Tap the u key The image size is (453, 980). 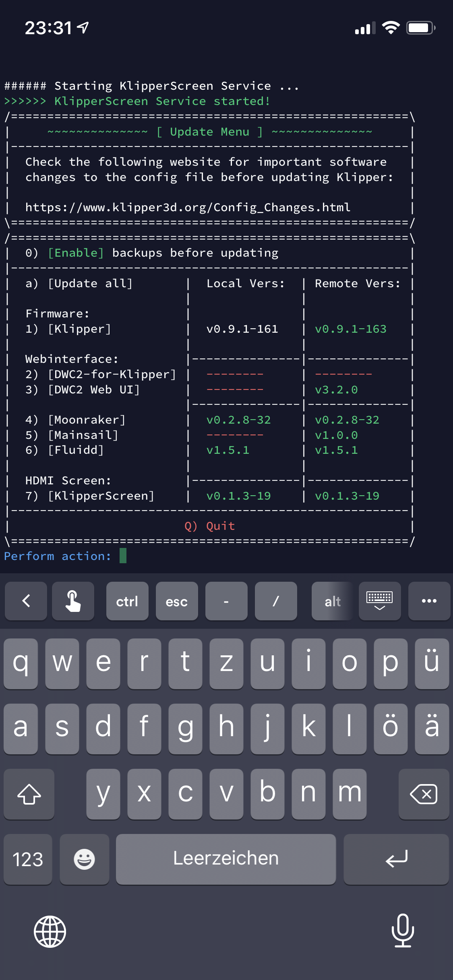coord(267,664)
